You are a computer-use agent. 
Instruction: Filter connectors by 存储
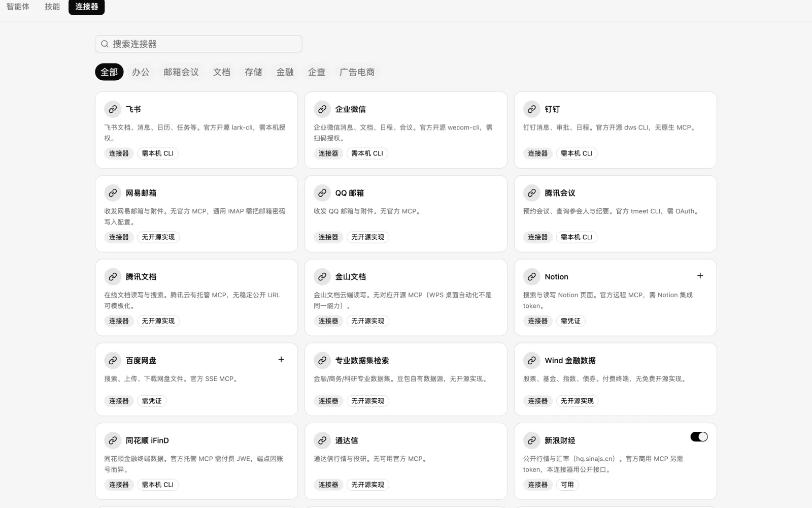coord(253,72)
